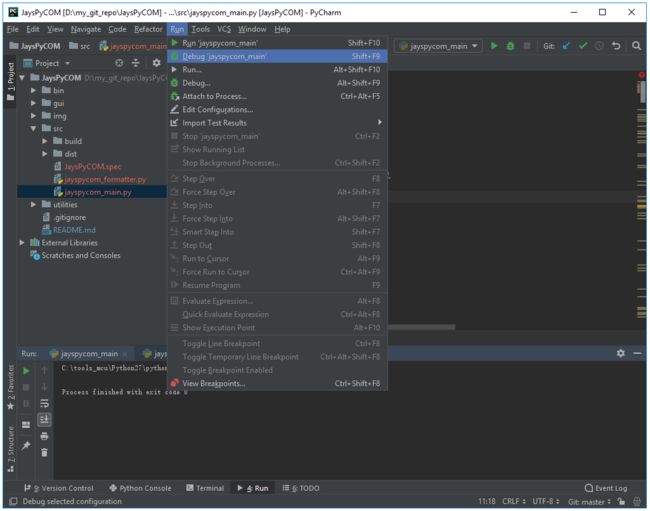Viewport: 650px width, 511px height.
Task: Open the Tools menu
Action: pos(201,29)
